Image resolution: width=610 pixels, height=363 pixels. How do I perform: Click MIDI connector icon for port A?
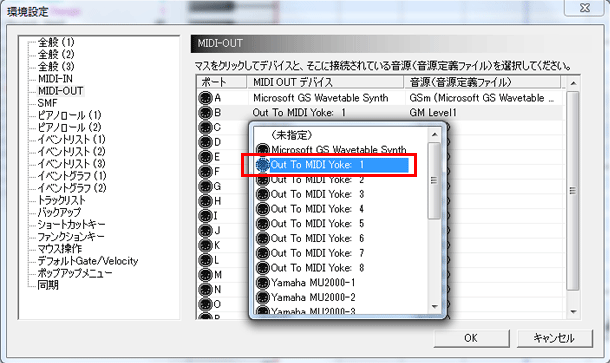(x=205, y=98)
